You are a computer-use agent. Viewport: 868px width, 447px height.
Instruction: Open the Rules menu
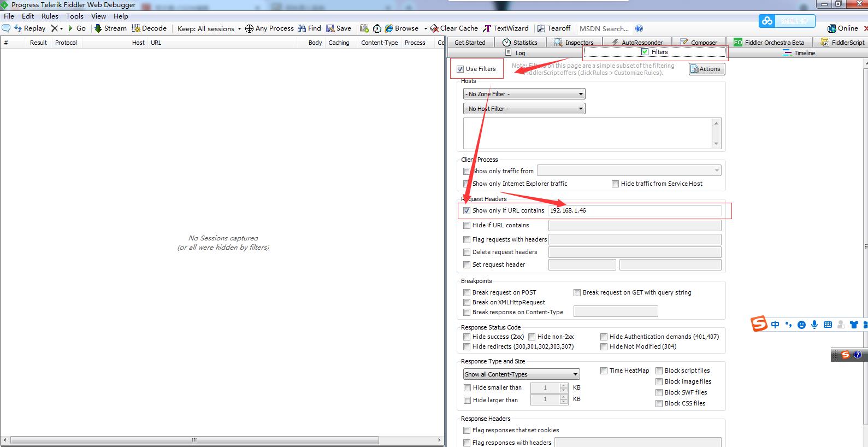pos(50,16)
